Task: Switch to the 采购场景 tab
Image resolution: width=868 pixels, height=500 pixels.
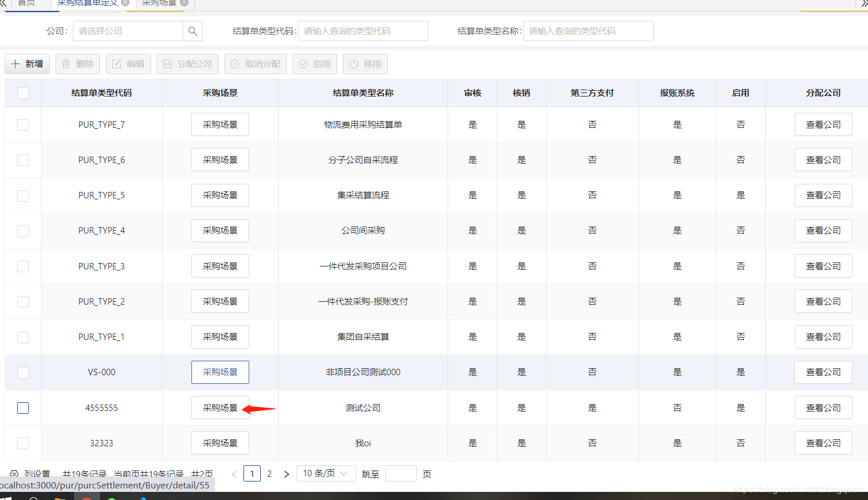Action: 159,3
